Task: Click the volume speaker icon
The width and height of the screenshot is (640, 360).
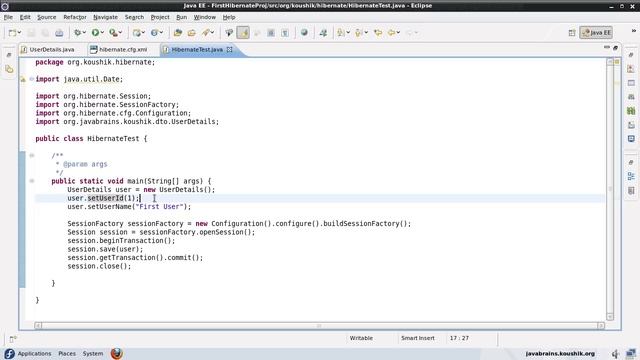Action: click(616, 353)
